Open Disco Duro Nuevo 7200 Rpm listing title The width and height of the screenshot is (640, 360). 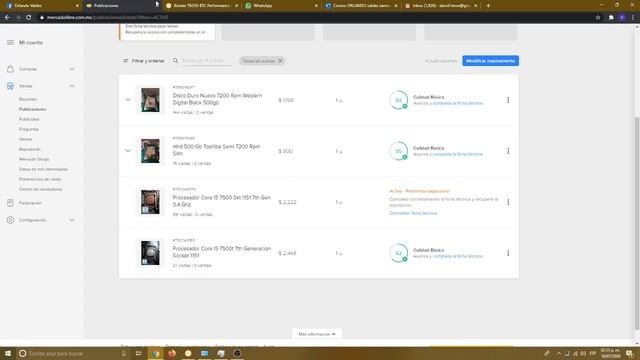217,99
